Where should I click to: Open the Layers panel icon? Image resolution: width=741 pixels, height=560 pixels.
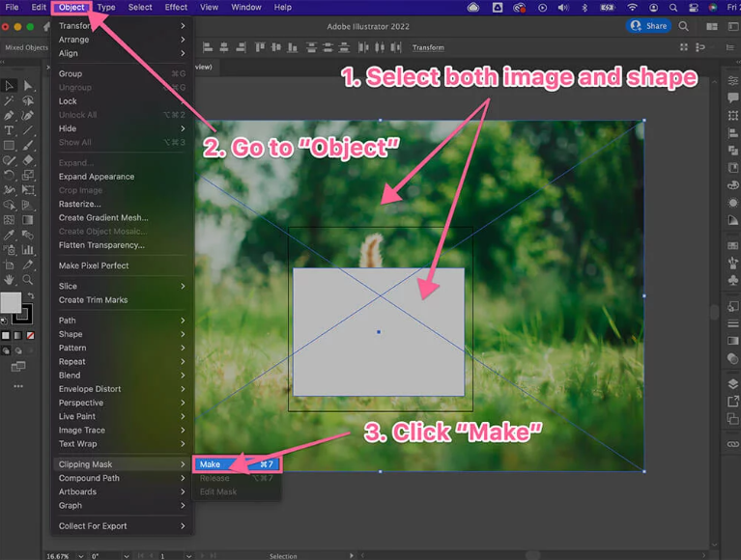(733, 384)
